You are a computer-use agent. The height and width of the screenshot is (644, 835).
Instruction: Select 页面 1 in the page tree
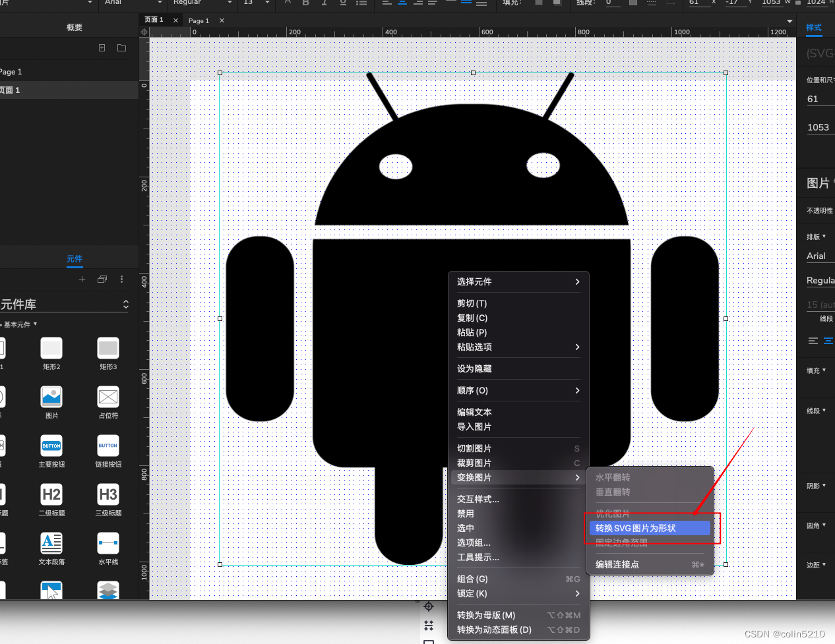[x=69, y=90]
